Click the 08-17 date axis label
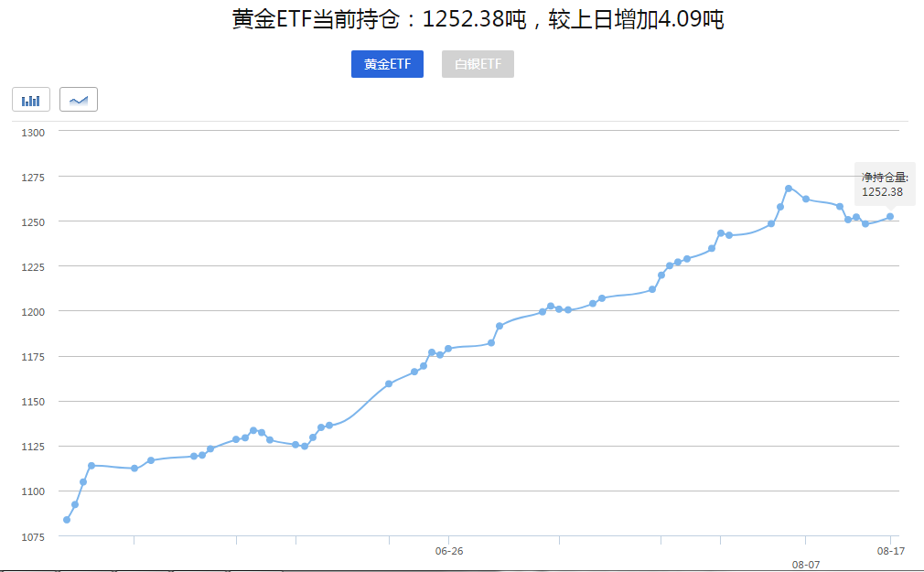Image resolution: width=924 pixels, height=572 pixels. (x=890, y=551)
